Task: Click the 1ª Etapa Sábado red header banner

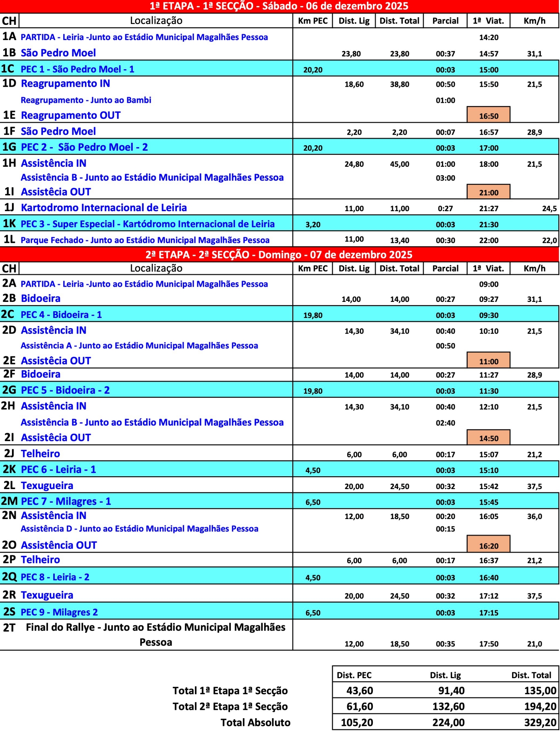Action: point(279,6)
